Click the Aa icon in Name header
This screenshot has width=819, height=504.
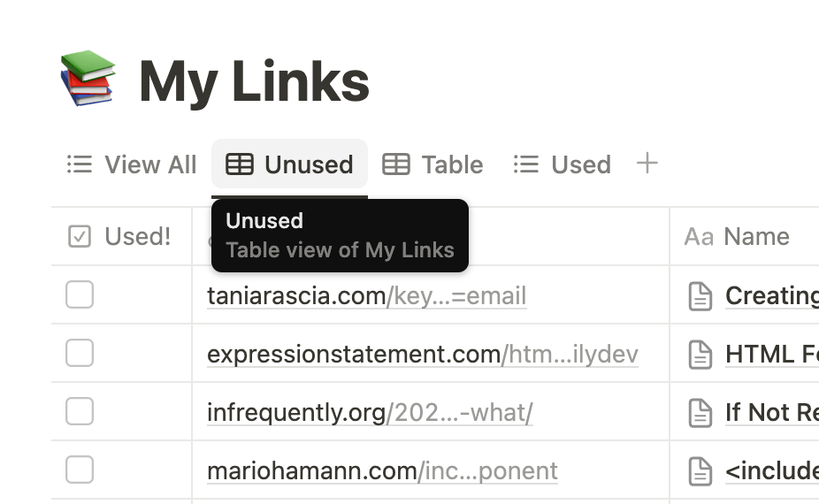(x=698, y=236)
